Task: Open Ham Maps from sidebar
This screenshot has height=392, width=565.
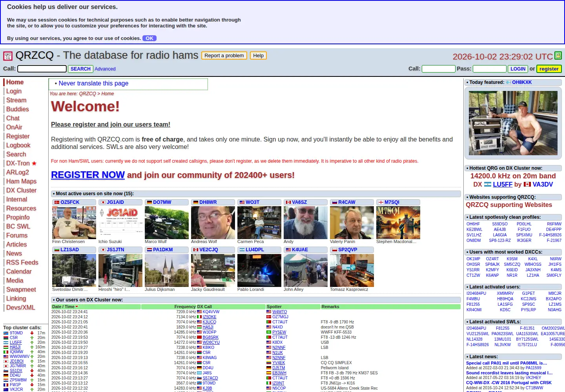Action: (22, 181)
